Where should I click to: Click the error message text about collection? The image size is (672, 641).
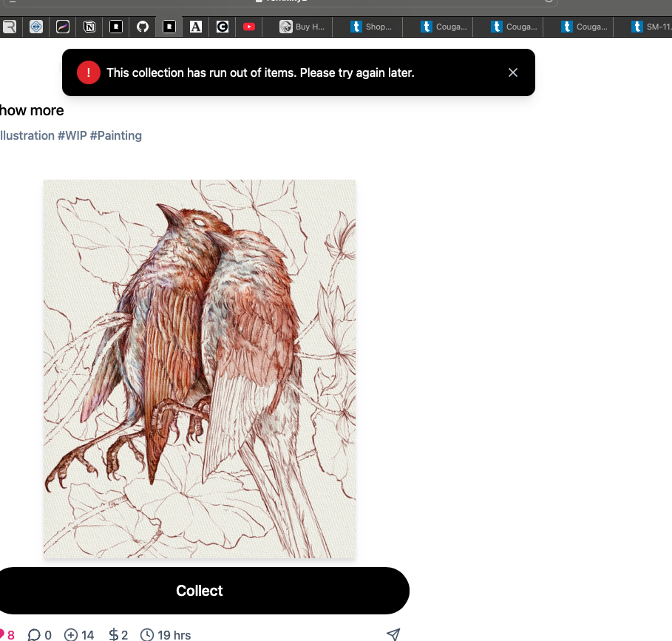click(x=260, y=73)
